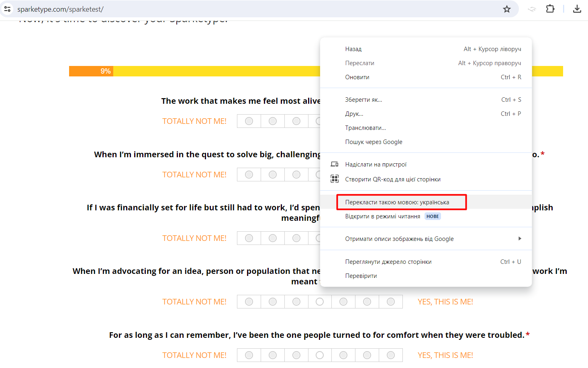Expand 'Отримати описи зображень від Google' submenu arrow
The image size is (588, 368).
coord(520,238)
